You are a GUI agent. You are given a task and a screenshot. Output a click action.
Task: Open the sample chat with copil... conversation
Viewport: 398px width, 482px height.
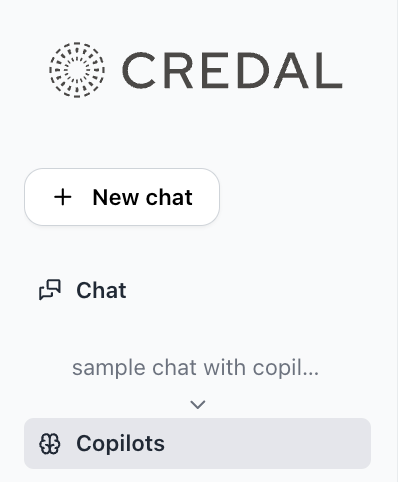tap(195, 368)
